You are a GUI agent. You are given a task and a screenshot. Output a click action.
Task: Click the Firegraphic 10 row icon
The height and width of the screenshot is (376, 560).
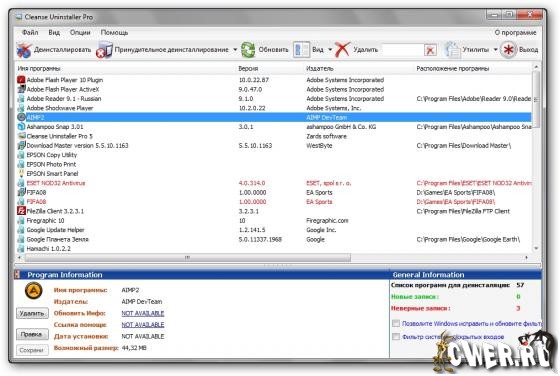[x=21, y=220]
